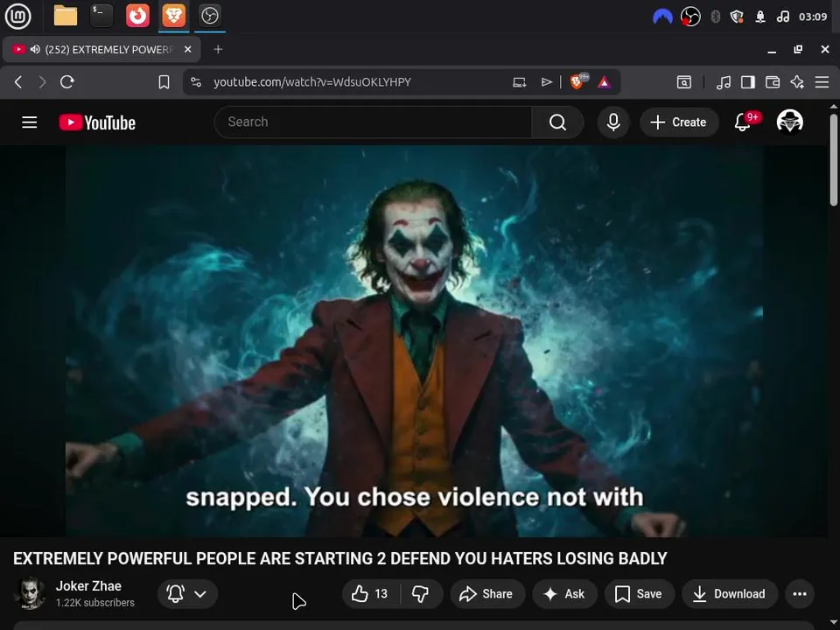Go to YouTube home via logo
840x630 pixels.
pos(97,122)
